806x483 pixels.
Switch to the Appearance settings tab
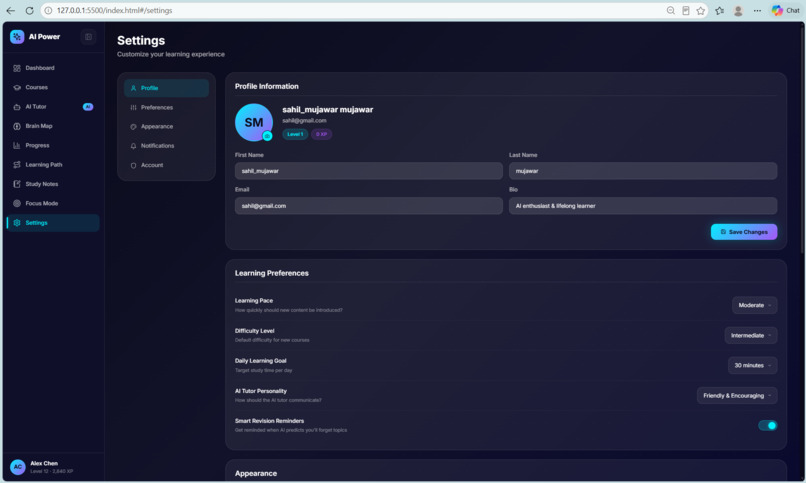[x=166, y=126]
